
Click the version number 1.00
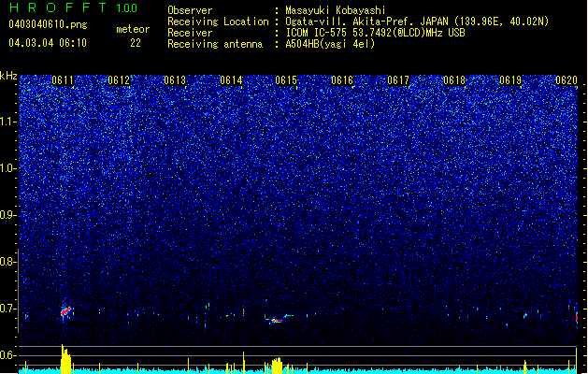[127, 7]
